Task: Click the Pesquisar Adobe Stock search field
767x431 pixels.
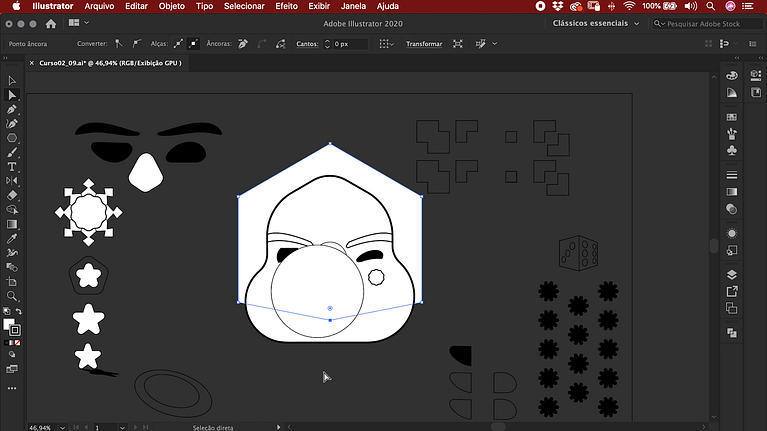Action: pos(707,23)
